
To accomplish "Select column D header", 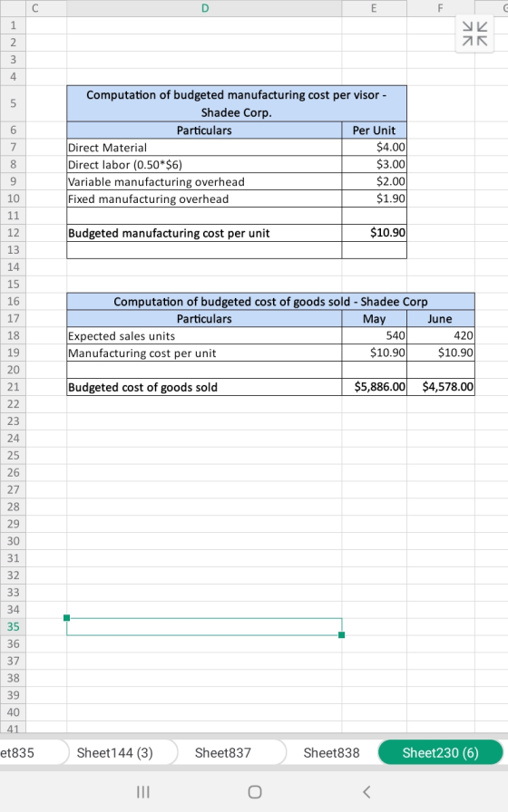I will point(204,8).
